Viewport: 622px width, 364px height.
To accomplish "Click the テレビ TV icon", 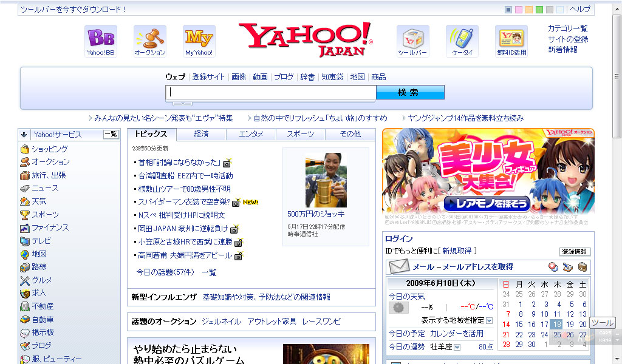I will tap(25, 241).
